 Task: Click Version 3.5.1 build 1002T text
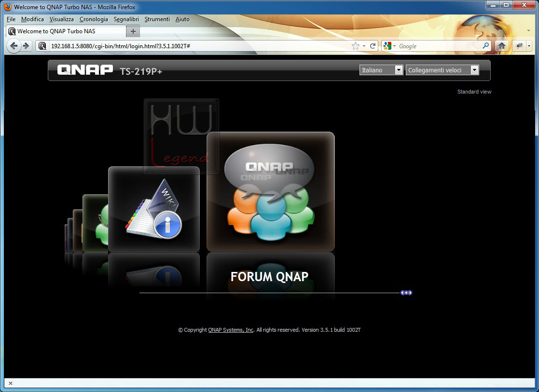331,330
